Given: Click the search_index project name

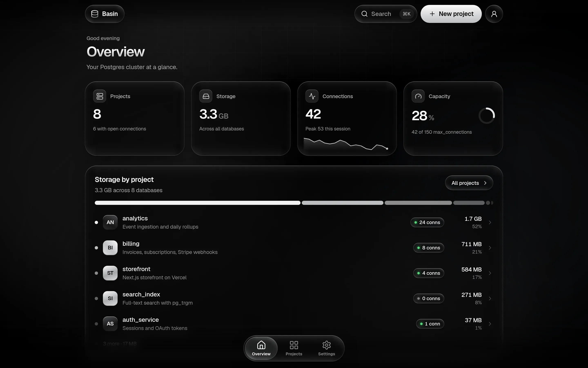Looking at the screenshot, I should (141, 294).
